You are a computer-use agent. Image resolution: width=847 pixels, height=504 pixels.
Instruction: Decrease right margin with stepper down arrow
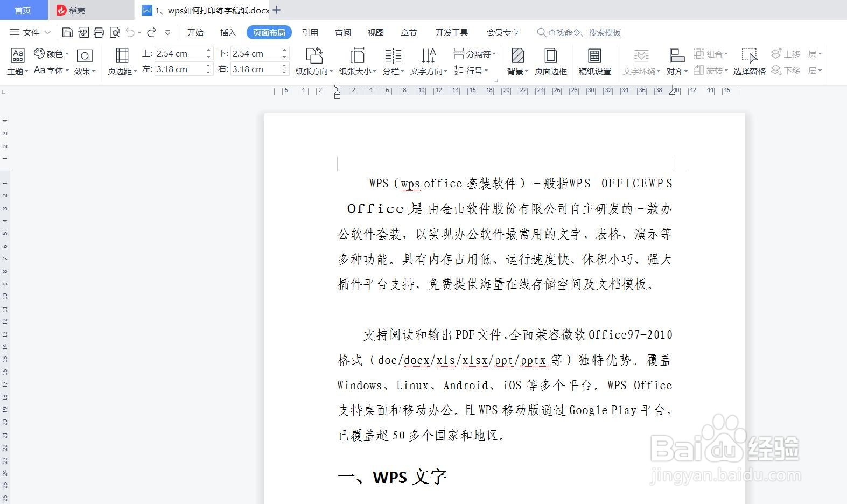point(284,72)
